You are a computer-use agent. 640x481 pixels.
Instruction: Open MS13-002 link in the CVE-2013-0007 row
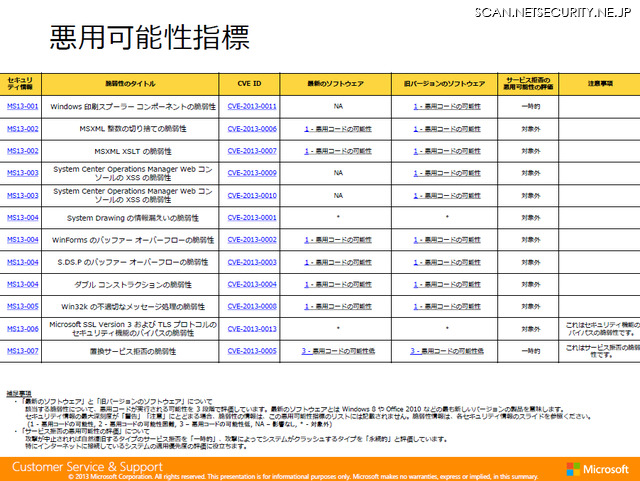[x=22, y=151]
